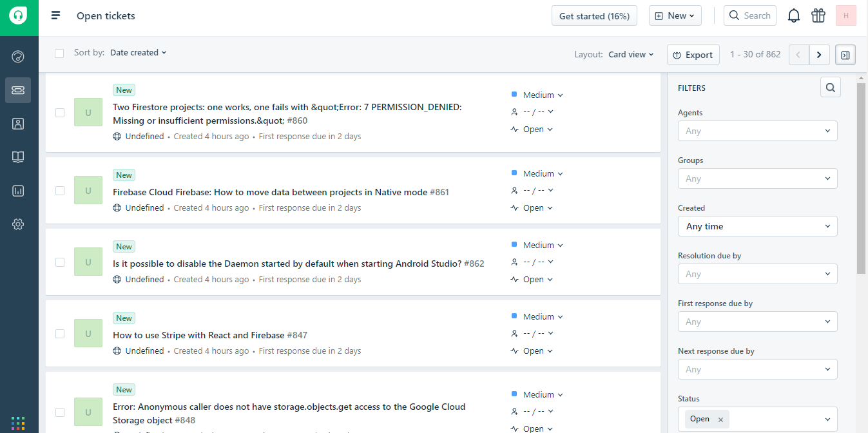Viewport: 868px width, 433px height.
Task: Open the Contacts sidebar icon
Action: point(18,124)
